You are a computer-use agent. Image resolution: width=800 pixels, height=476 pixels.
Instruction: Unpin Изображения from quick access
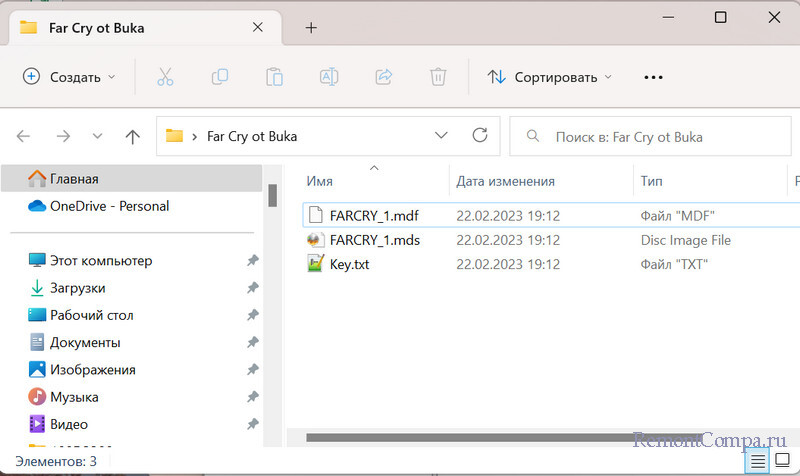click(x=253, y=369)
